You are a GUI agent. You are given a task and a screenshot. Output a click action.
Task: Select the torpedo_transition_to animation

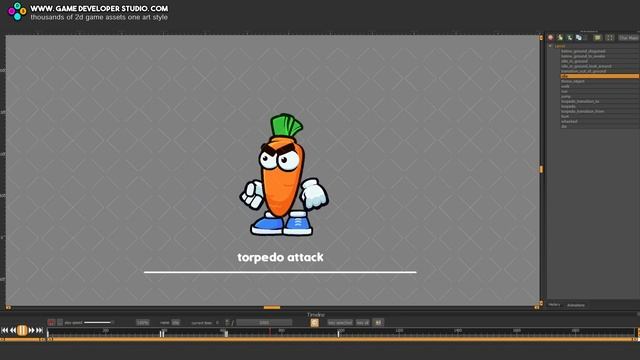pyautogui.click(x=600, y=101)
